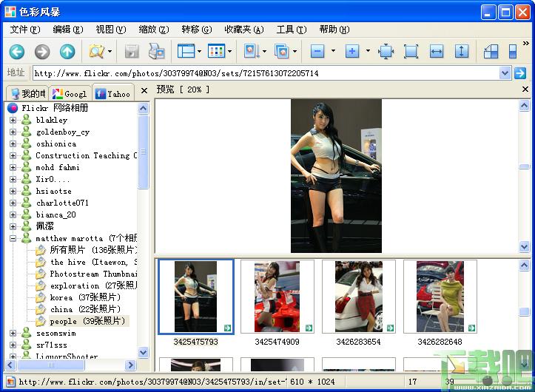Open the china (22张照片) album

(x=85, y=309)
